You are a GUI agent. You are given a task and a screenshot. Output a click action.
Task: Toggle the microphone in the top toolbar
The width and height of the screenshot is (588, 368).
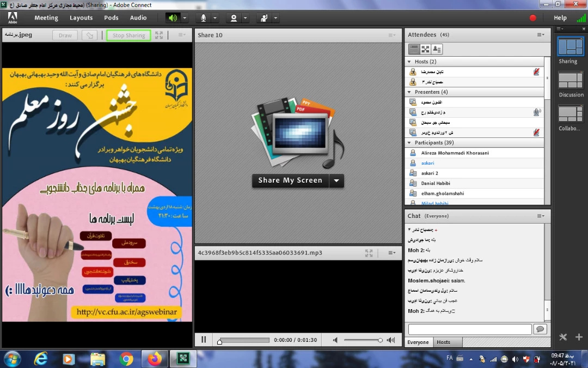204,18
